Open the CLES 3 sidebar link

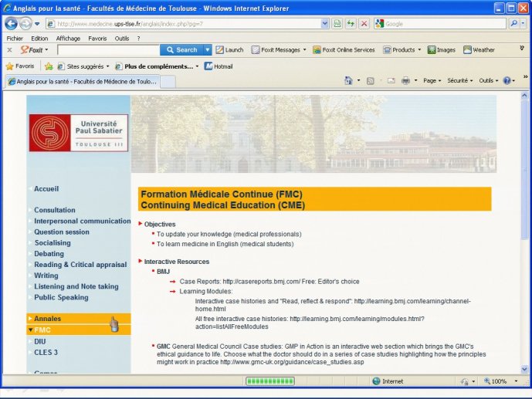(x=46, y=353)
